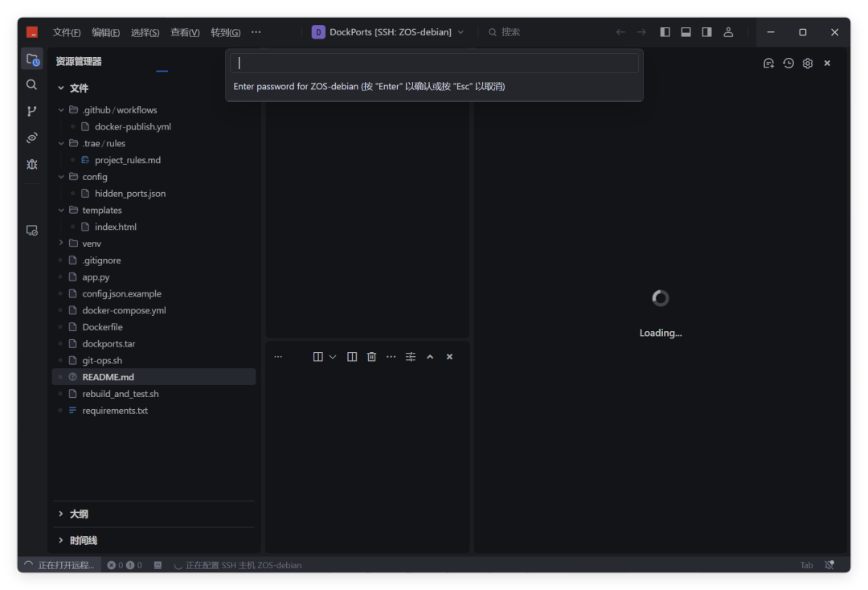Image resolution: width=868 pixels, height=590 pixels.
Task: Maximize the panel with the up chevron
Action: (430, 356)
